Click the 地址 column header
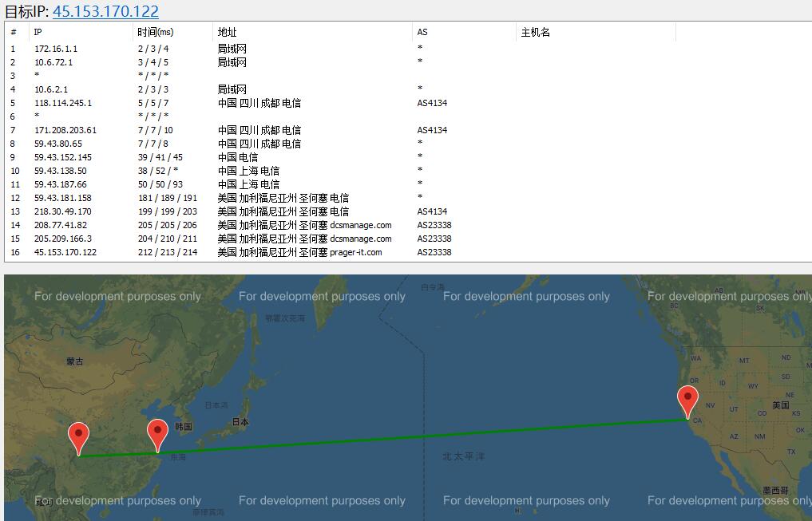The height and width of the screenshot is (521, 812). click(x=312, y=32)
